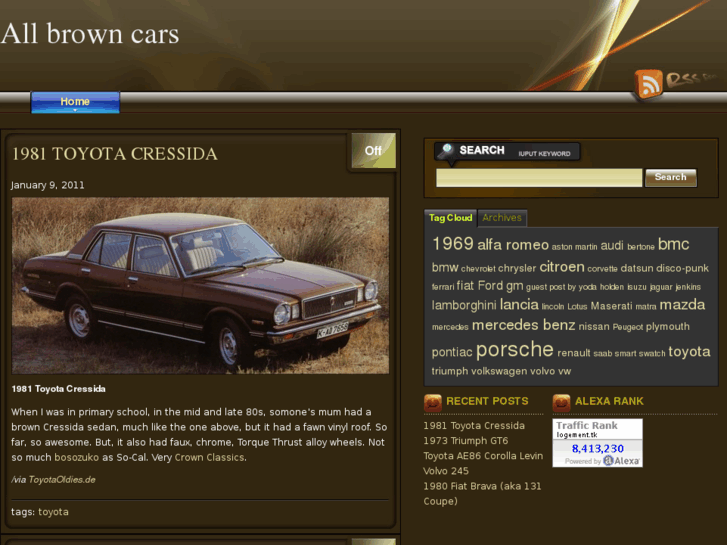Image resolution: width=727 pixels, height=545 pixels.
Task: Open the Home menu item
Action: point(75,102)
